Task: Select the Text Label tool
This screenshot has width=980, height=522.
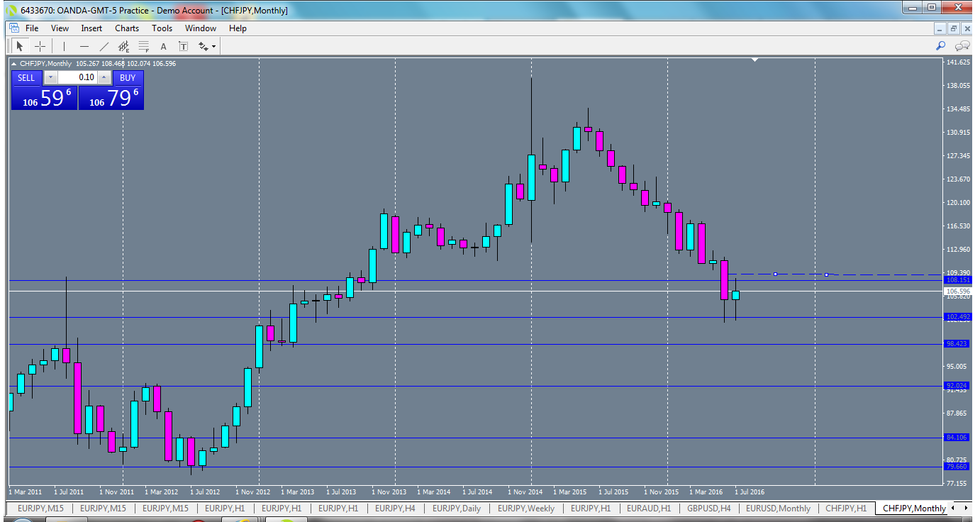Action: 183,45
